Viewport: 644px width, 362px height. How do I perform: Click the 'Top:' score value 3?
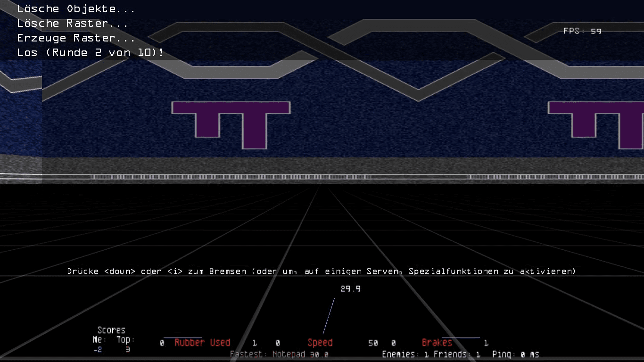127,350
